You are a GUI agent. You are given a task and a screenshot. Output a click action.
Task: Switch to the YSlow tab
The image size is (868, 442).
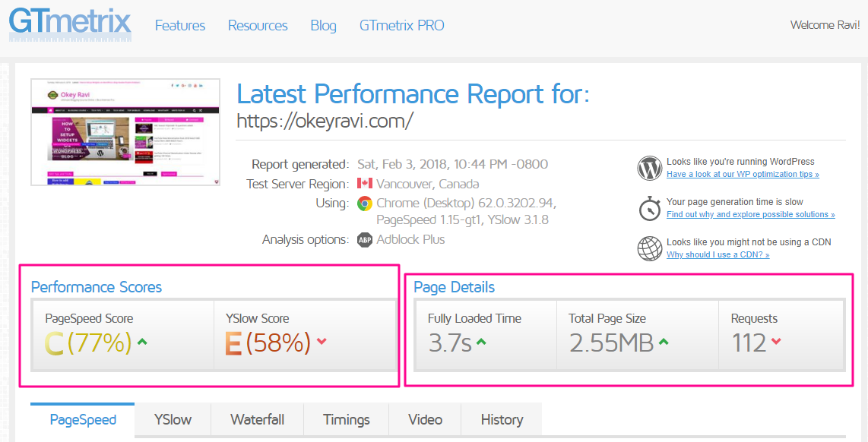pos(173,420)
